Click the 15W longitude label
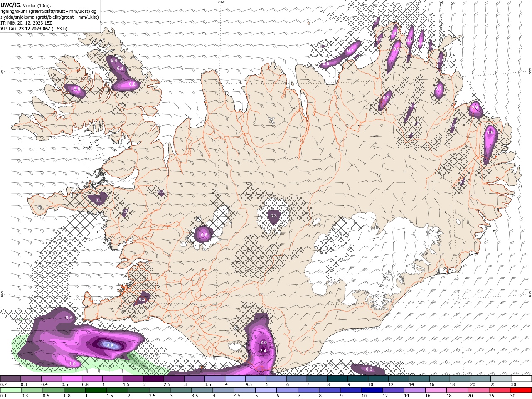Screen dimensions: 532x399 (440, 2)
